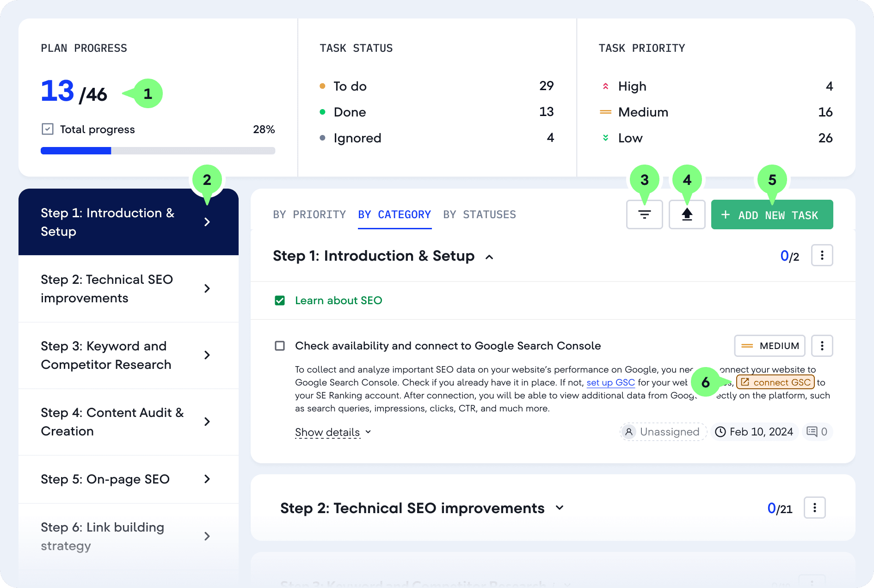
Task: Select Step 5: On-page SEO in sidebar
Action: click(129, 479)
